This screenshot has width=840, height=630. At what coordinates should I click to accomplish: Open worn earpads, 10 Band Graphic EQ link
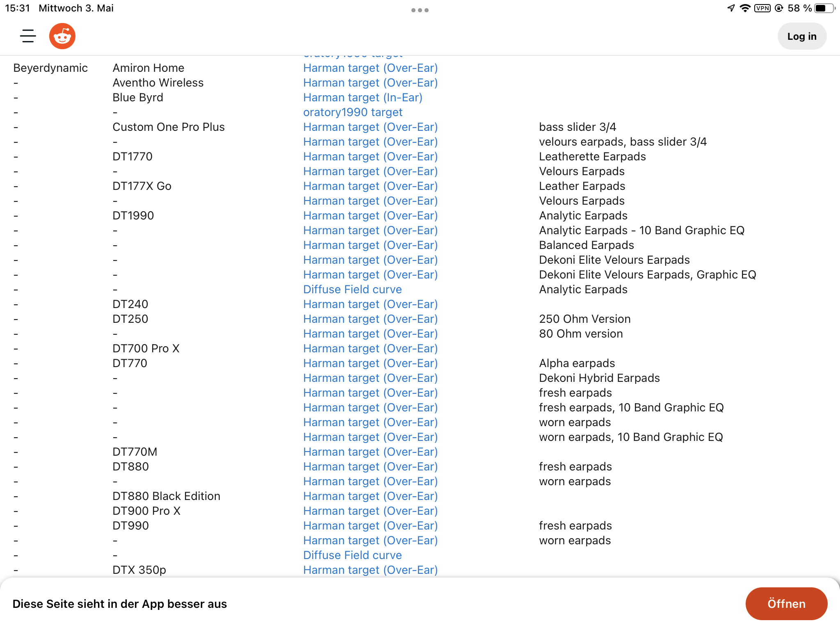[x=370, y=437]
